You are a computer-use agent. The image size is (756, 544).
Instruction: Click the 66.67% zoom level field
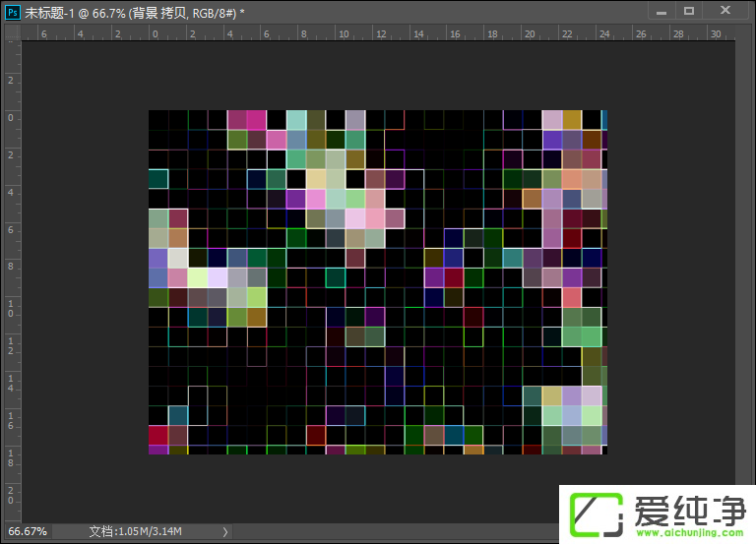click(28, 531)
